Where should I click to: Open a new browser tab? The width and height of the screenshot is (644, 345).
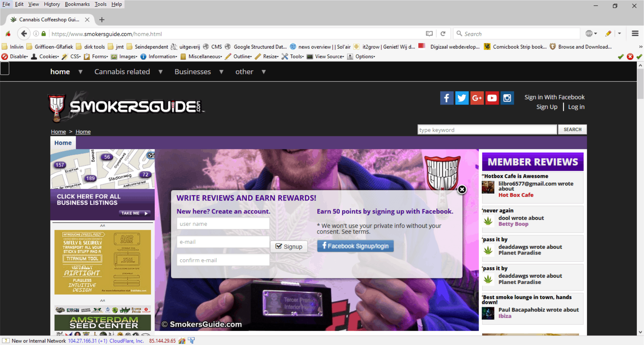click(x=102, y=20)
